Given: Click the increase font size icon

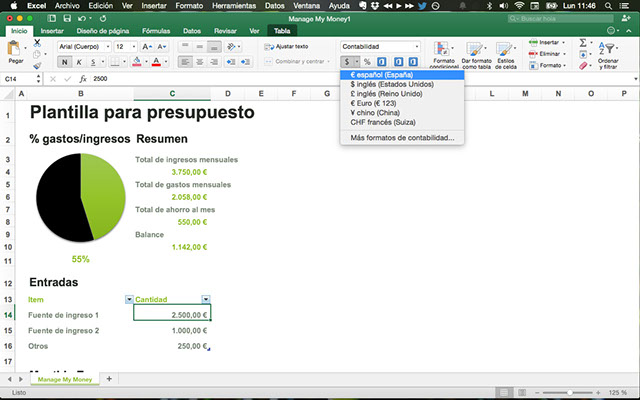Looking at the screenshot, I should coord(148,47).
